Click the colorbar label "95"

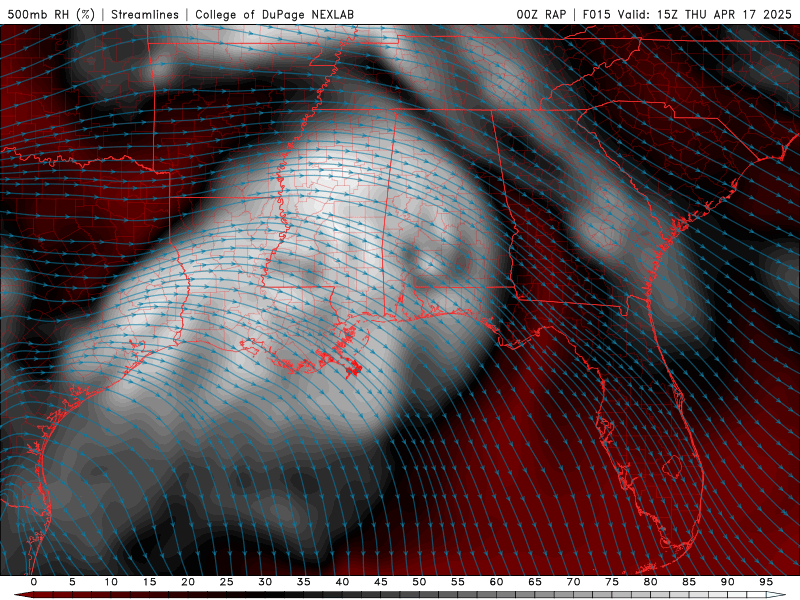[x=766, y=582]
